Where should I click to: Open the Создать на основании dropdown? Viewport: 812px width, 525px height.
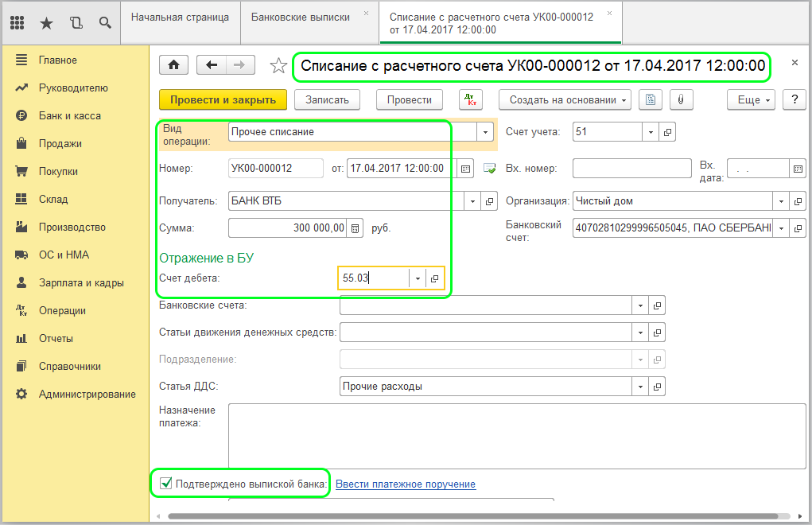tap(565, 99)
